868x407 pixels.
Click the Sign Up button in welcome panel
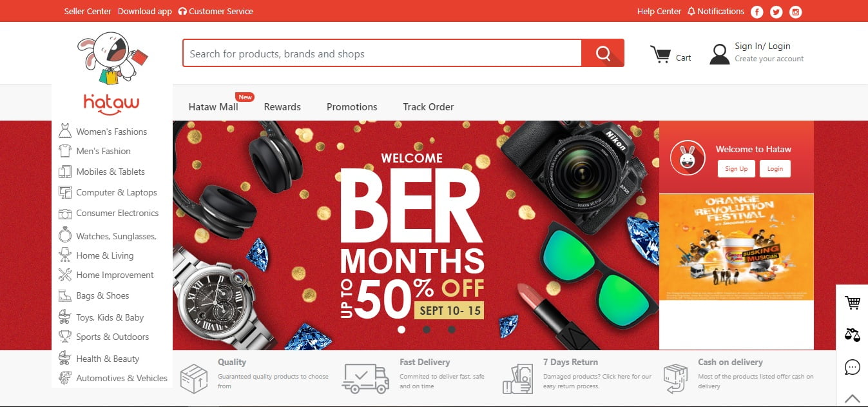pos(736,169)
